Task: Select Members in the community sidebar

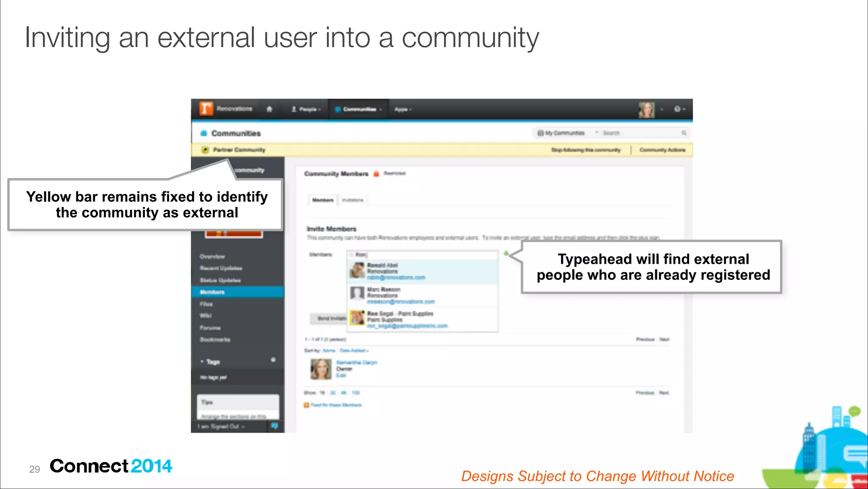Action: pyautogui.click(x=237, y=292)
